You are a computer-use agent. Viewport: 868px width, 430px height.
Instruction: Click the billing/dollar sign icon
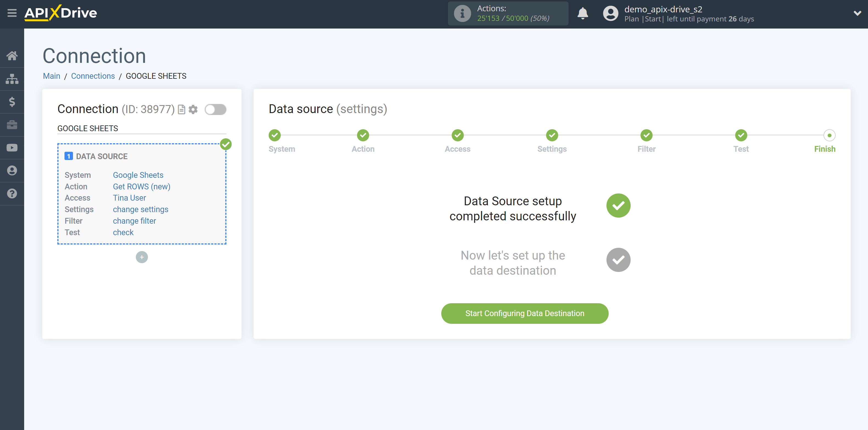pos(12,102)
